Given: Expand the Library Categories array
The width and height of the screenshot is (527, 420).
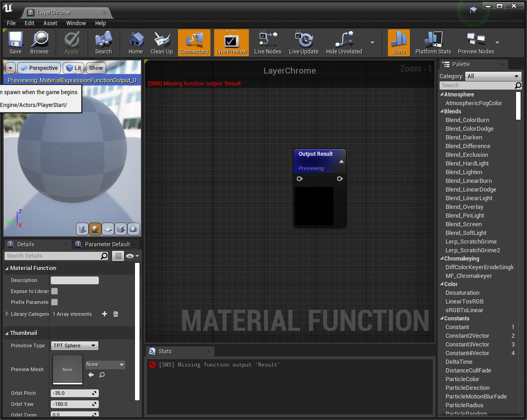Looking at the screenshot, I should (7, 314).
